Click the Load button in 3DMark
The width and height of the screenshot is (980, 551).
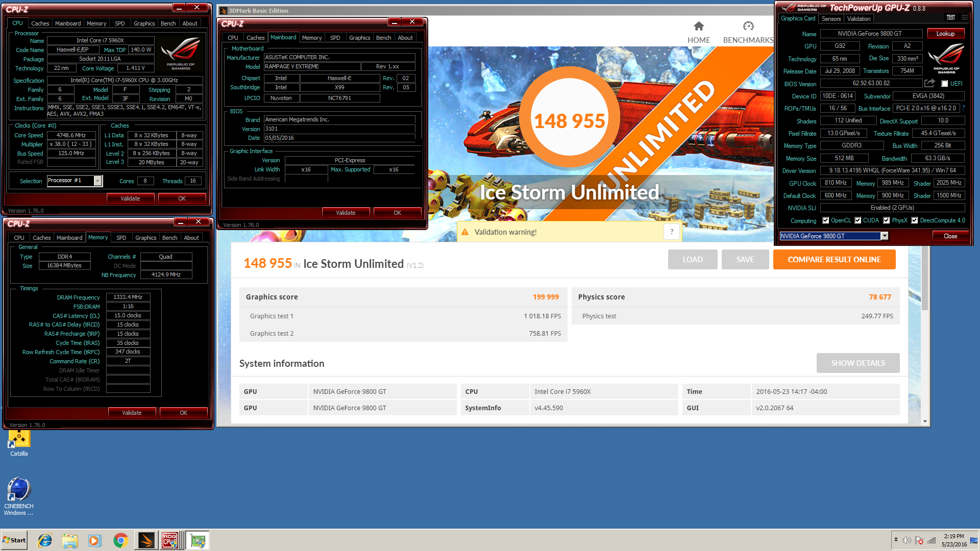693,259
